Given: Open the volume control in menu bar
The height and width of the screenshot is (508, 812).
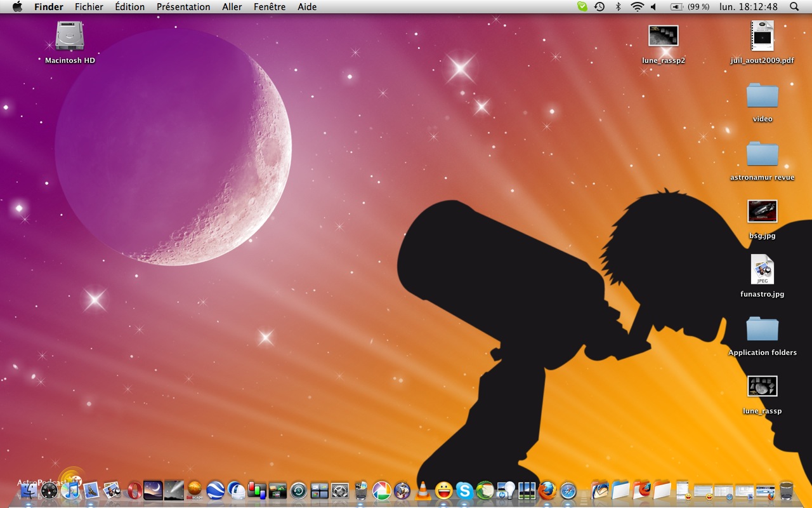Looking at the screenshot, I should pos(653,7).
